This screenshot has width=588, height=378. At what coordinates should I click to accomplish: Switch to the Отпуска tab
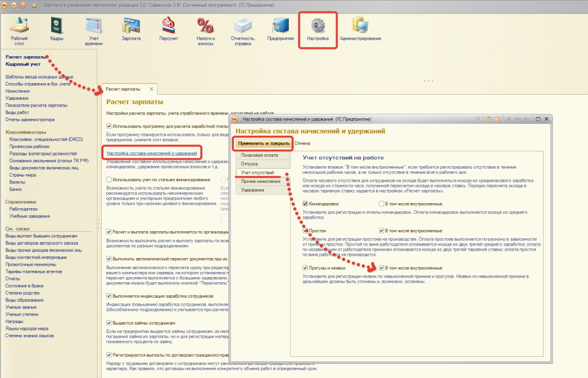(263, 163)
